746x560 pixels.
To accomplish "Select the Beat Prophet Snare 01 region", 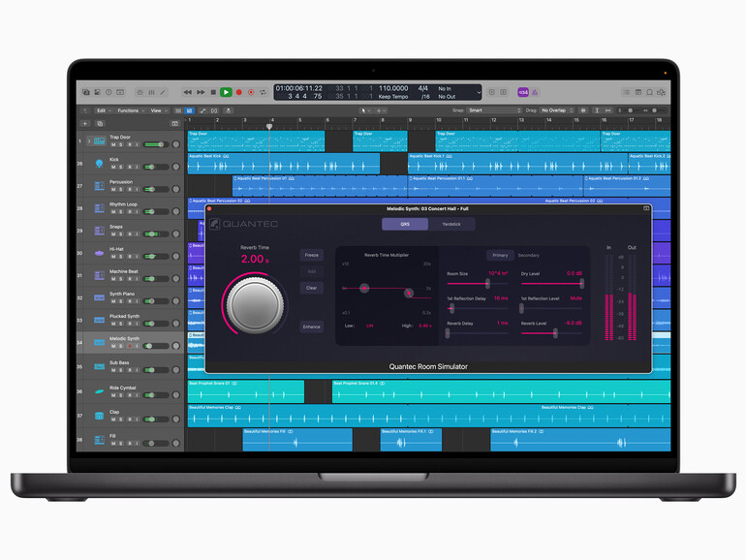I will pyautogui.click(x=246, y=391).
